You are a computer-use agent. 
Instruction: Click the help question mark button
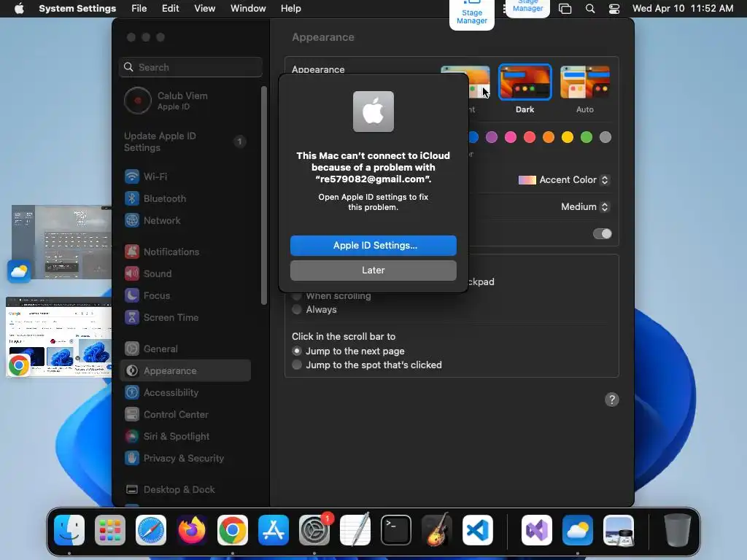click(x=612, y=400)
